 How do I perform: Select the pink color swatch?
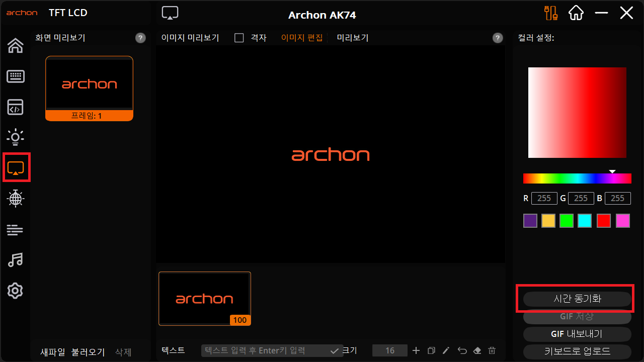point(623,221)
